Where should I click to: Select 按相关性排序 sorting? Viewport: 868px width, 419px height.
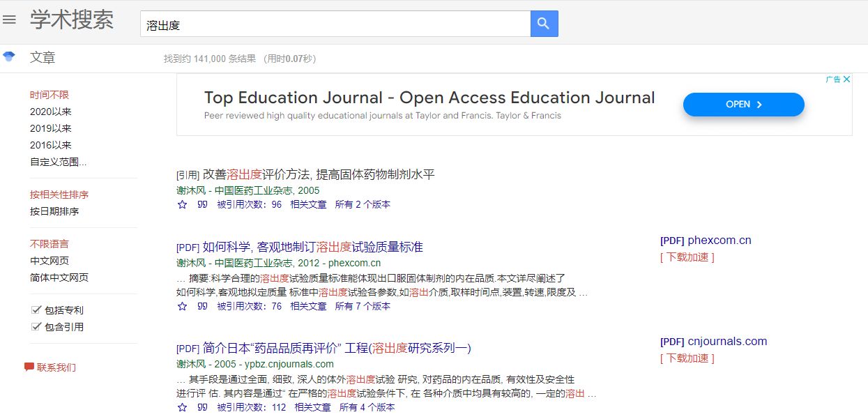click(x=59, y=195)
